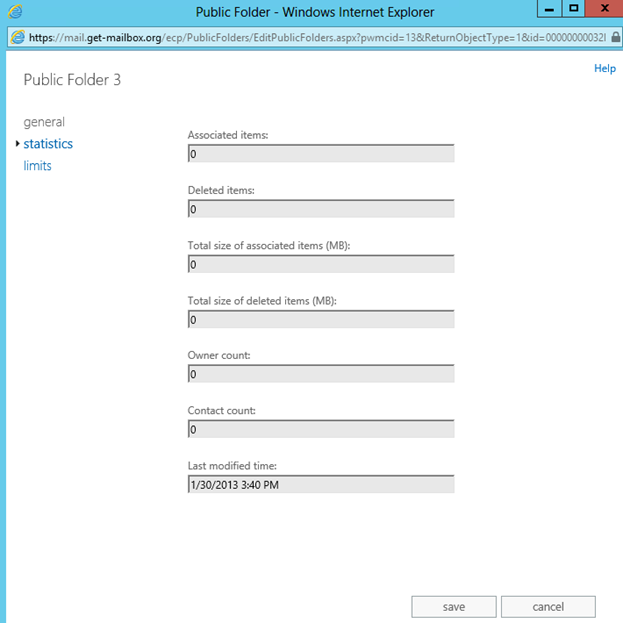The width and height of the screenshot is (623, 623).
Task: Click the save button
Action: pyautogui.click(x=454, y=607)
